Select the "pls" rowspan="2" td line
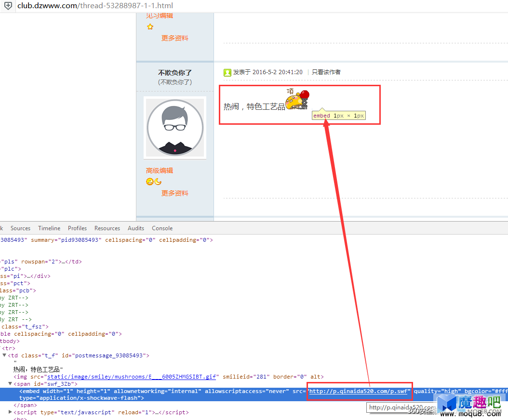The image size is (508, 420). pyautogui.click(x=41, y=262)
